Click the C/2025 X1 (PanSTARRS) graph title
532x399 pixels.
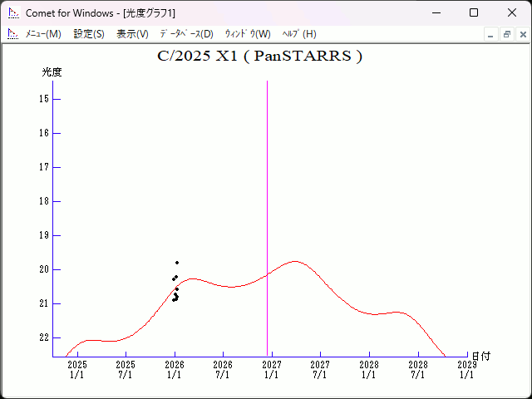coord(259,56)
